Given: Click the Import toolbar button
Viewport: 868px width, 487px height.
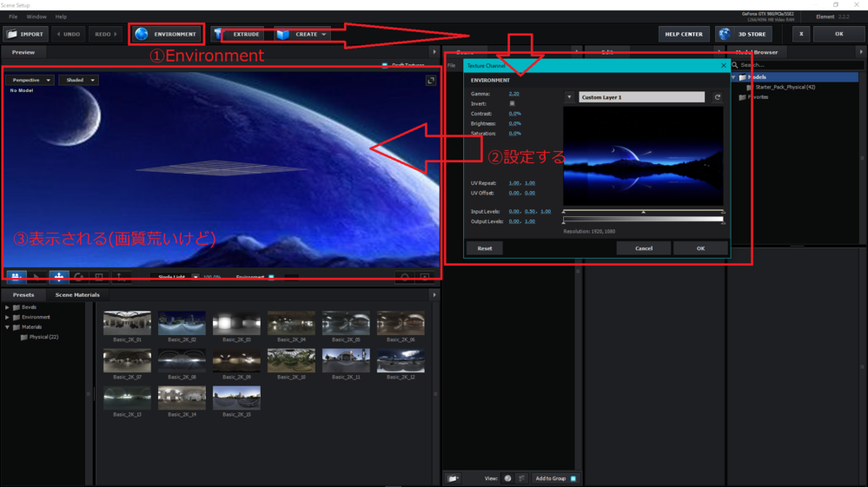Looking at the screenshot, I should 25,35.
